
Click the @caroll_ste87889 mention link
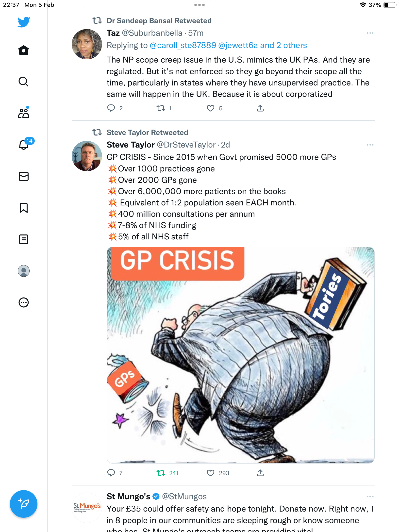[183, 45]
